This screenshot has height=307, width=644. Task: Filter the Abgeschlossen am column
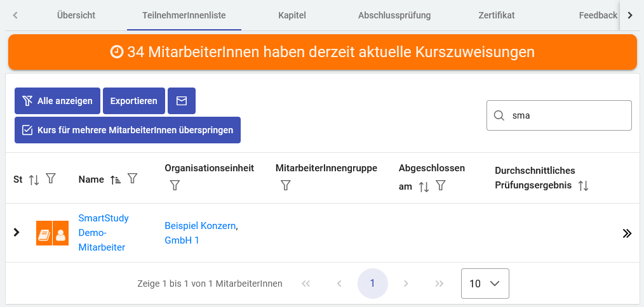coord(440,186)
